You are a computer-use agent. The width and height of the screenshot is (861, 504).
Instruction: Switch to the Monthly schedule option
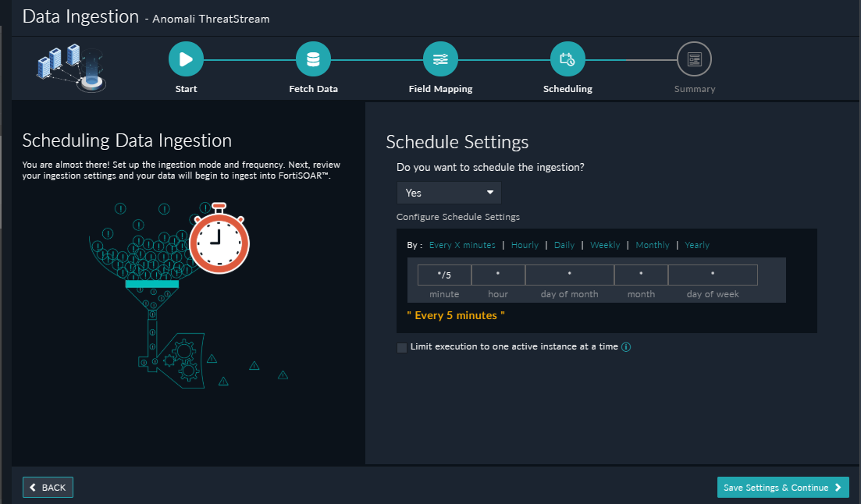point(653,245)
